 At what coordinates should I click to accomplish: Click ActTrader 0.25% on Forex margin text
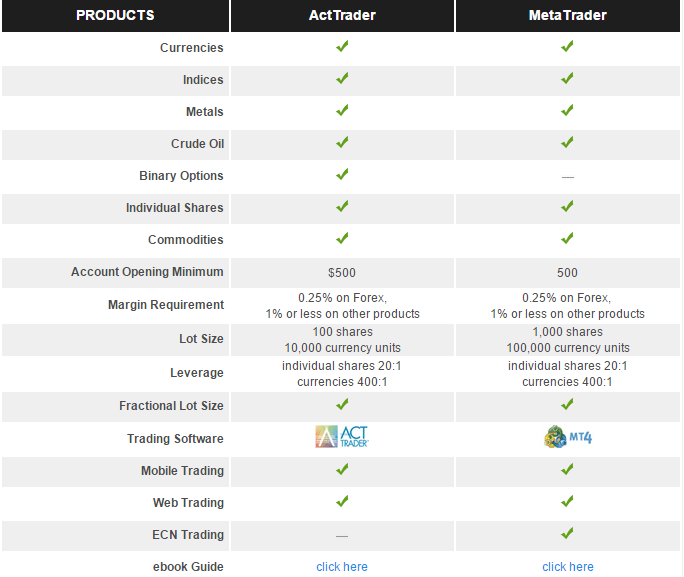pyautogui.click(x=342, y=298)
